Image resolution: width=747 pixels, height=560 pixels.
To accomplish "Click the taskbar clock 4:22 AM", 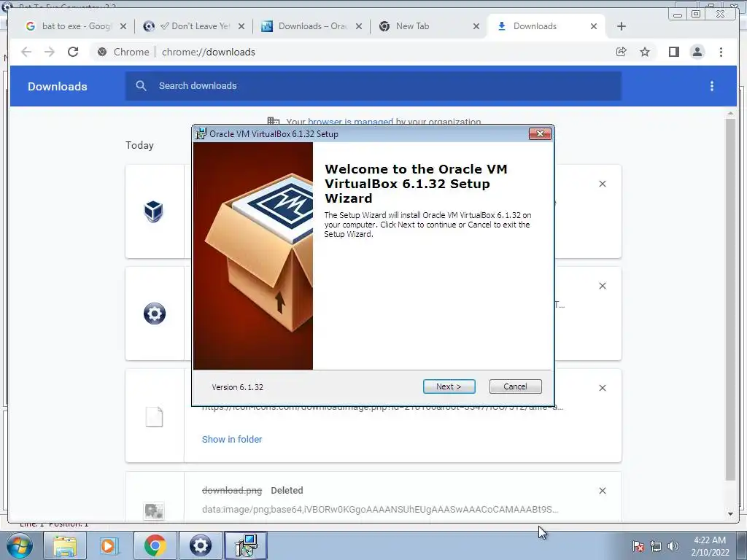I will (x=710, y=546).
